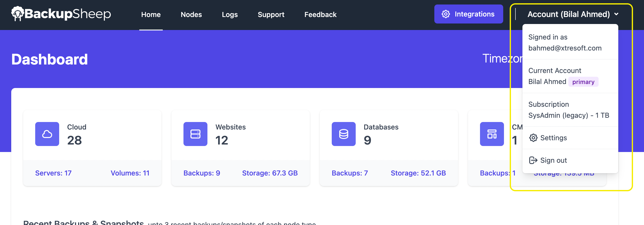Open the Support page

coord(271,14)
